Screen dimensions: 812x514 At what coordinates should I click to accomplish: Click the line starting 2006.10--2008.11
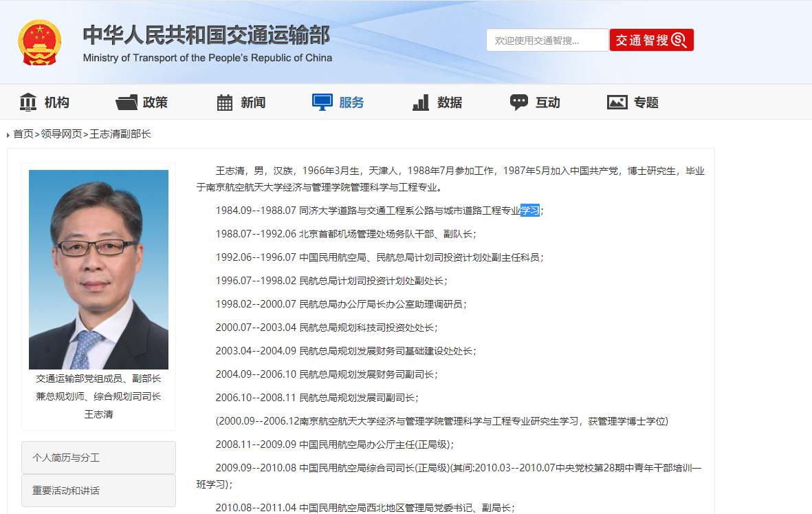[x=317, y=398]
